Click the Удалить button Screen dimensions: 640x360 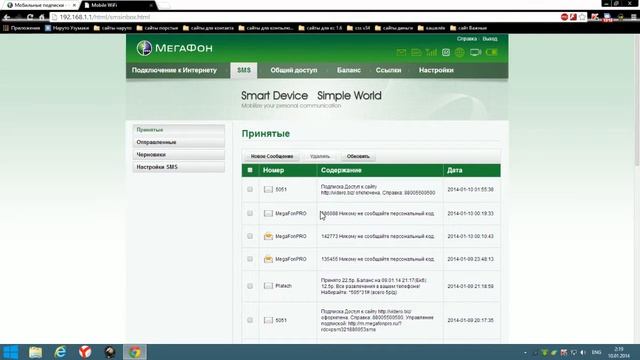pos(320,156)
